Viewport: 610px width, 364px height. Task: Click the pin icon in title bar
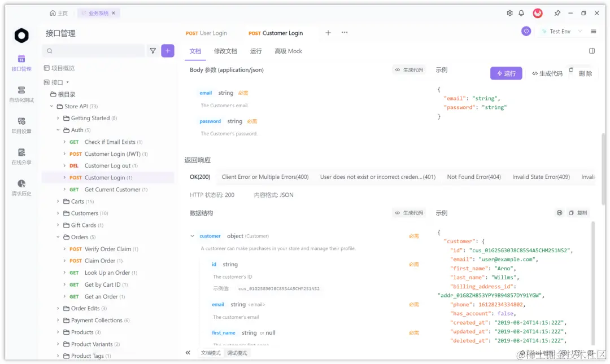pyautogui.click(x=557, y=13)
